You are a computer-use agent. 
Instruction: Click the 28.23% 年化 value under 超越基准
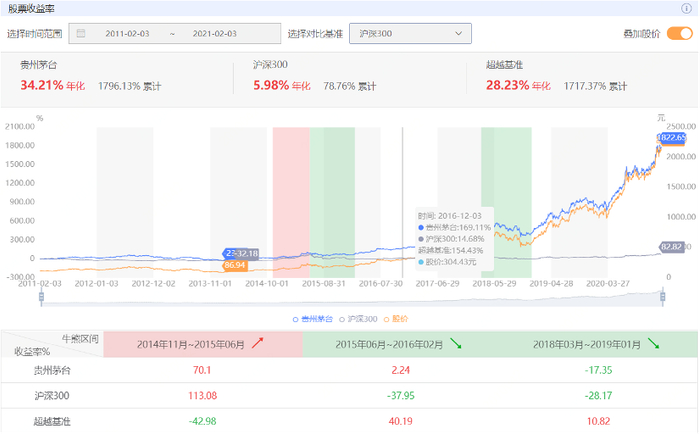[x=518, y=85]
